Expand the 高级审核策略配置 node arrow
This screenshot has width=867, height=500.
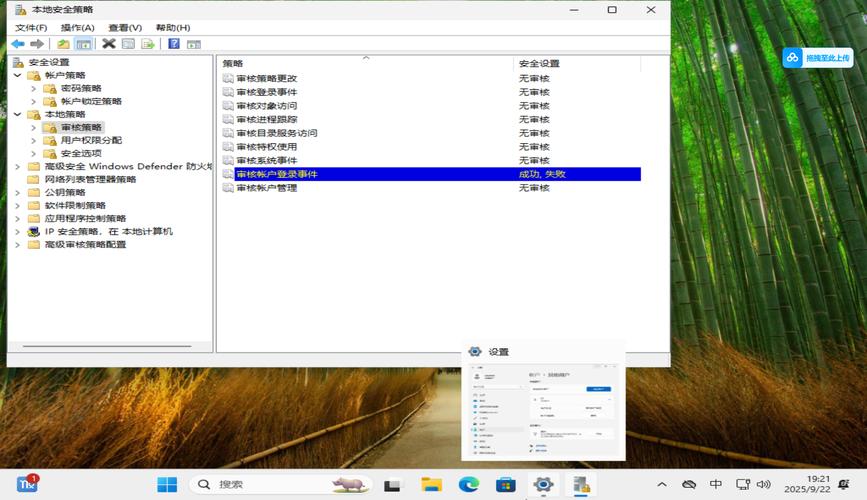(17, 244)
